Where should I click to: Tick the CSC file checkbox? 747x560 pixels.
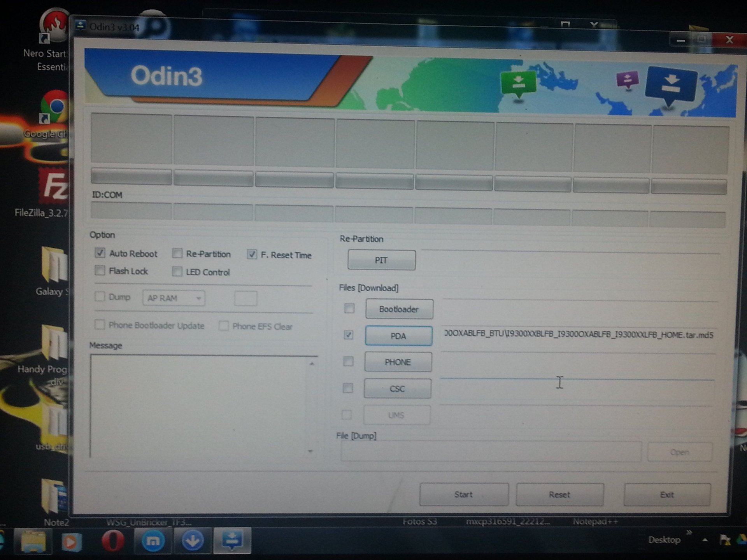coord(347,388)
